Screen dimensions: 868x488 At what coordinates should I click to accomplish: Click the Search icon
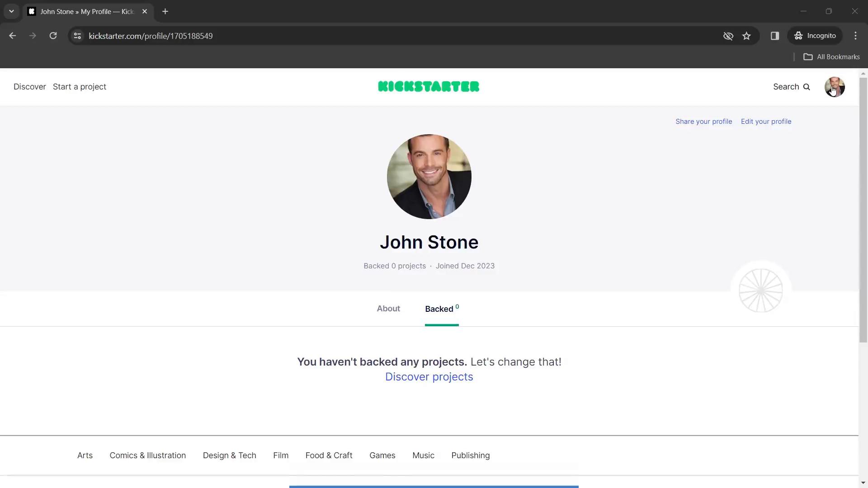tap(807, 86)
